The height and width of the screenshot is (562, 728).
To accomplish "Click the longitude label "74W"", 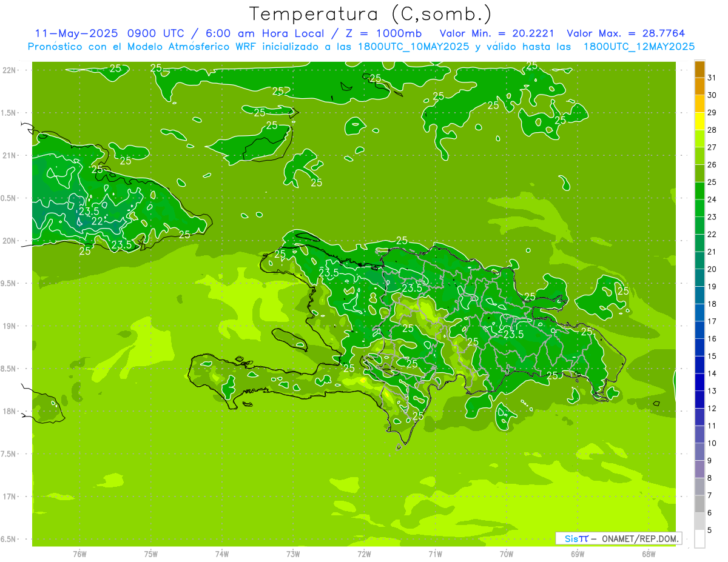I will [x=221, y=554].
